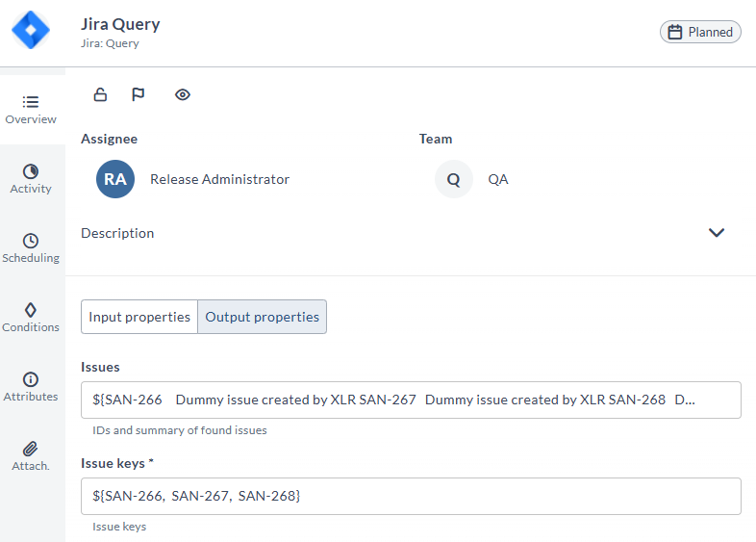Image resolution: width=756 pixels, height=542 pixels.
Task: Click the RA assignee avatar
Action: 115,179
